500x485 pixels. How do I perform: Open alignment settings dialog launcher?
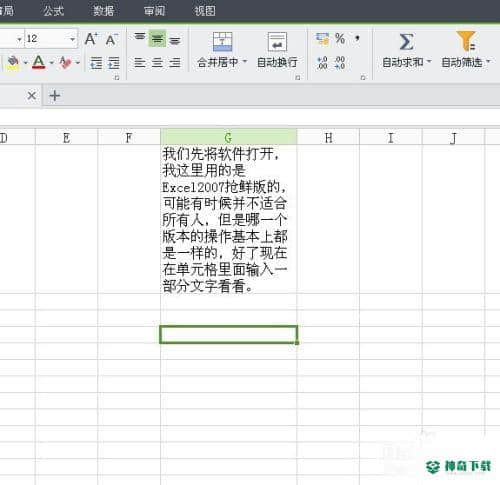[298, 78]
